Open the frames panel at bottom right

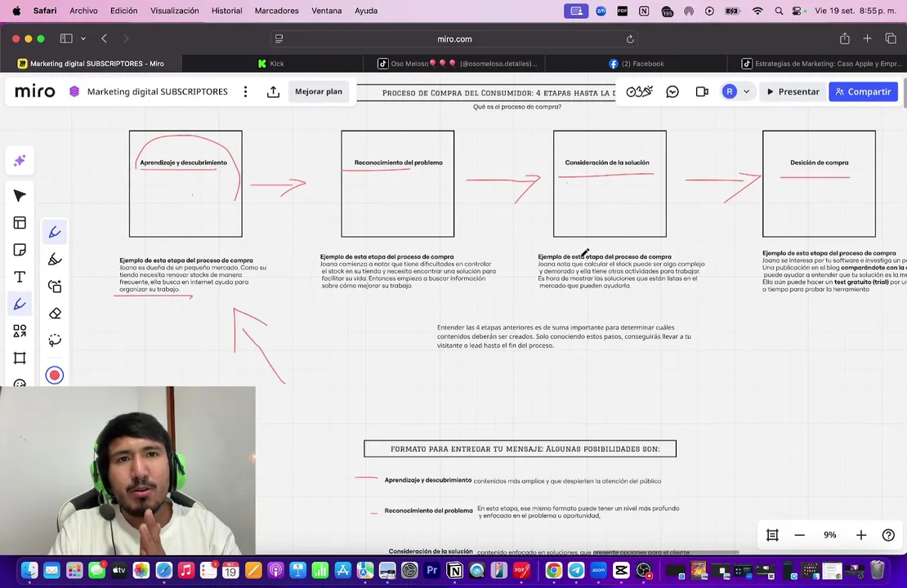(772, 535)
